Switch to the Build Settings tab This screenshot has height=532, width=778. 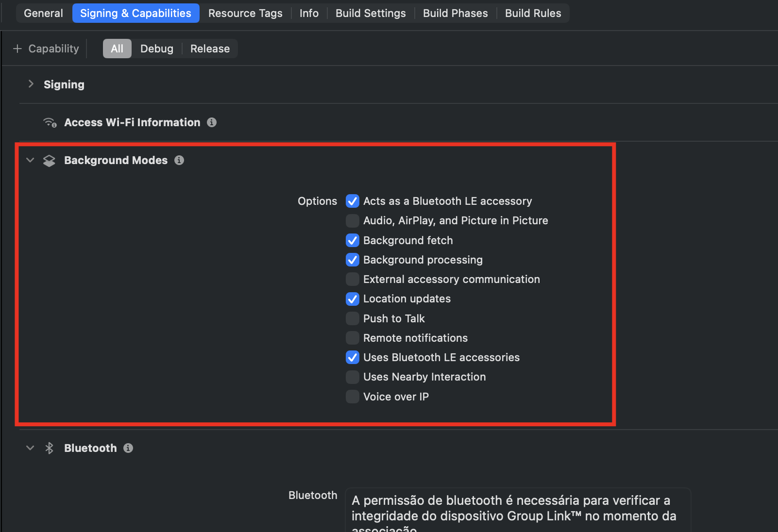coord(371,13)
